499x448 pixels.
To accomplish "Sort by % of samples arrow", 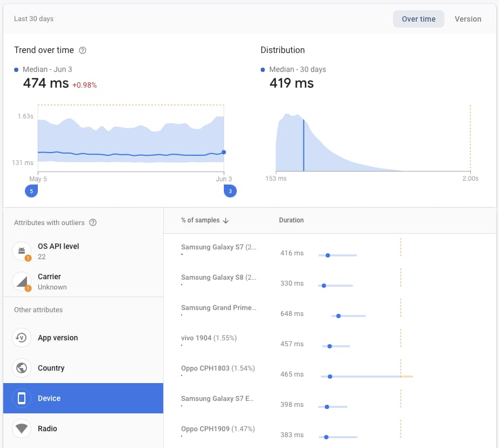I will (225, 220).
